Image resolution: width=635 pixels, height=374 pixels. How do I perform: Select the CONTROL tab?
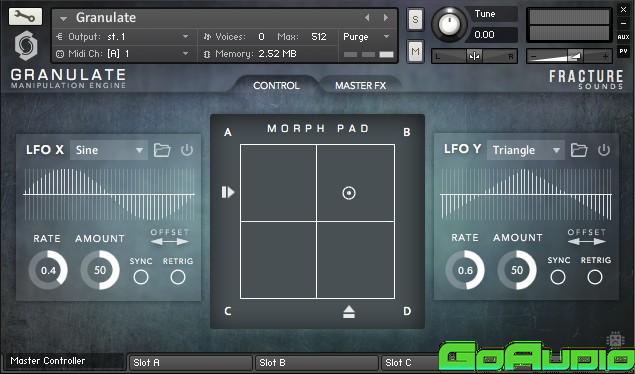(x=276, y=86)
